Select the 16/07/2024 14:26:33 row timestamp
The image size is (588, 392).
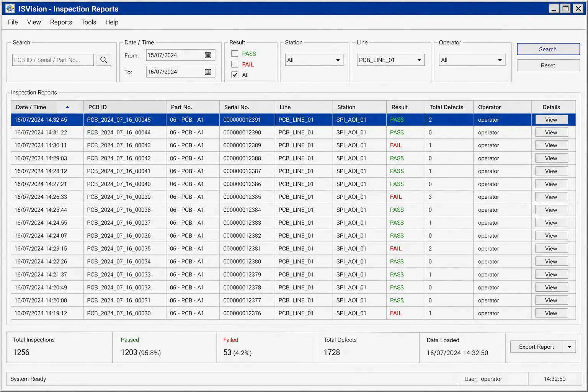point(41,197)
